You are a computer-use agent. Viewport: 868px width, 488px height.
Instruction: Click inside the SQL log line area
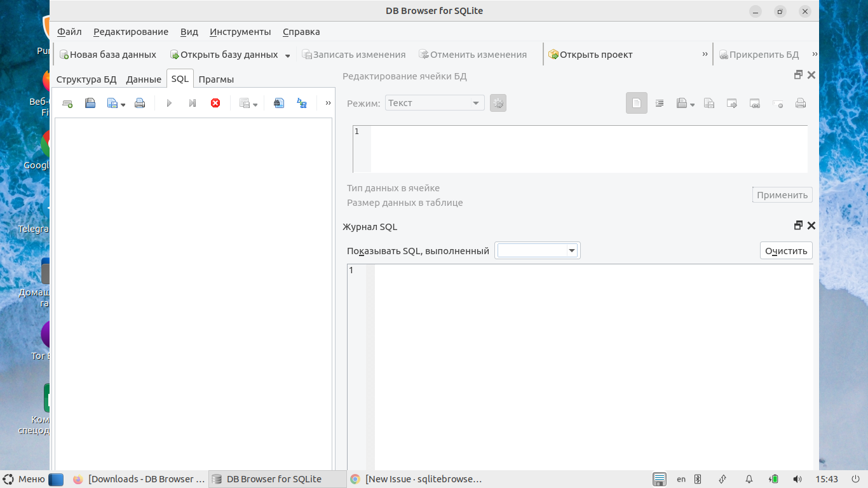572,271
